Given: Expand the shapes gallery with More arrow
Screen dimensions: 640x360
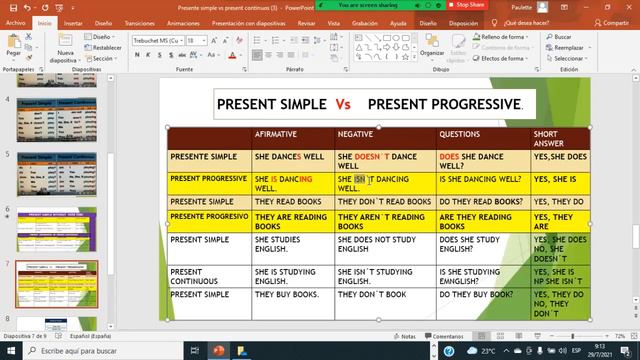Looking at the screenshot, I should pyautogui.click(x=415, y=58).
